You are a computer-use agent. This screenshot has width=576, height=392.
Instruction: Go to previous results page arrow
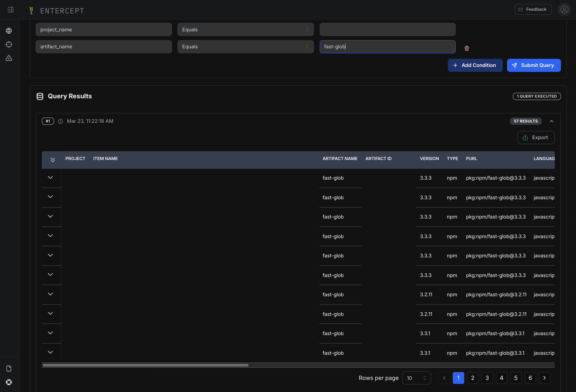coord(444,378)
